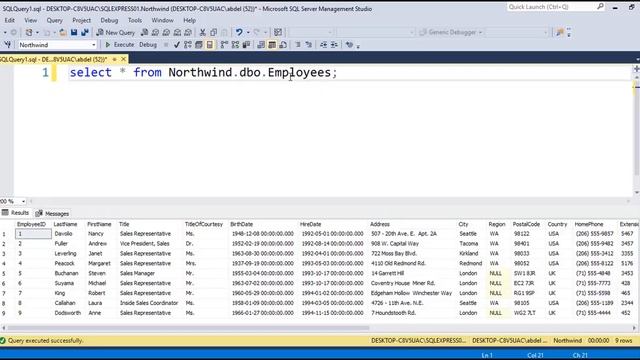This screenshot has width=640, height=360.
Task: Open the Project menu
Action: tap(82, 20)
